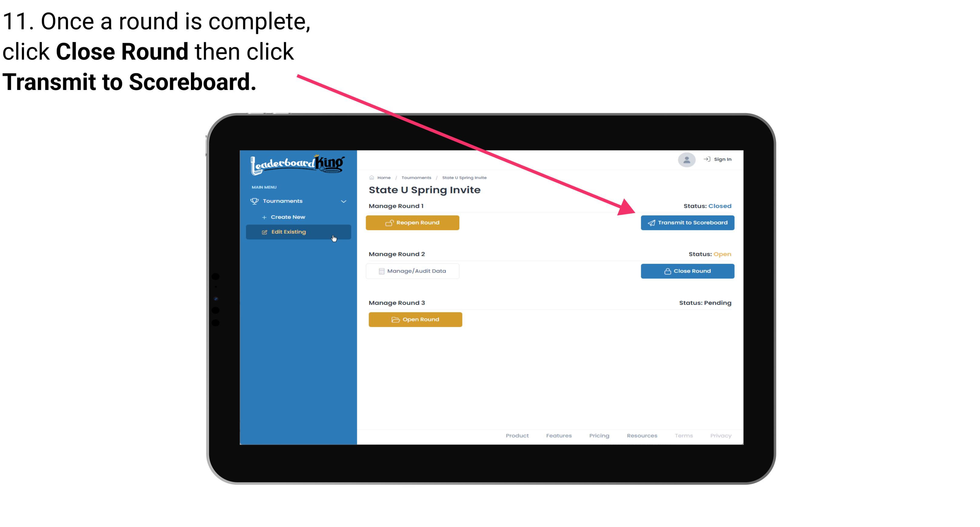Click the State U Spring Invite breadcrumb
This screenshot has height=527, width=980.
[x=464, y=177]
